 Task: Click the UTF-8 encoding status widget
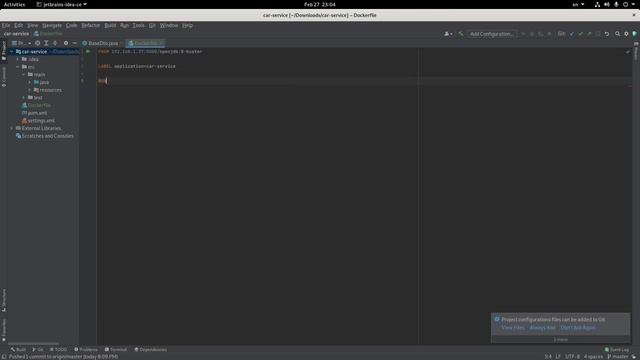point(572,357)
